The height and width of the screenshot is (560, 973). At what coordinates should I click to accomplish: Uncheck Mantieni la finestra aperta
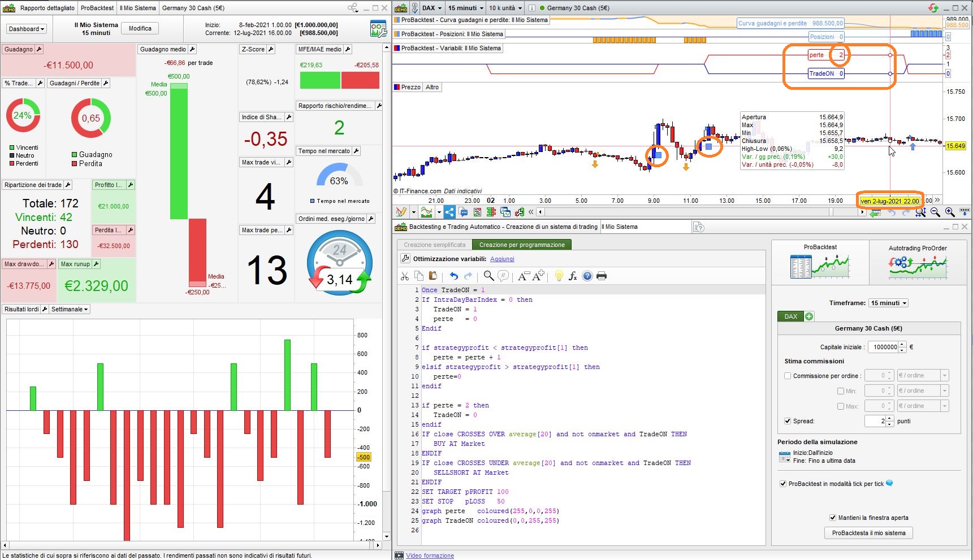coord(833,518)
